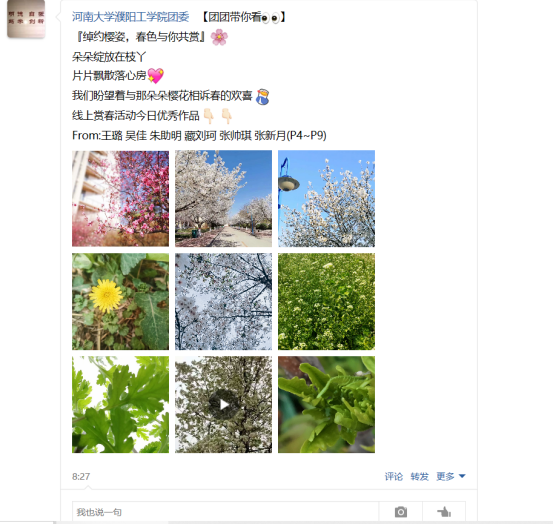
Task: Open the bright green leaves photo
Action: pyautogui.click(x=120, y=405)
